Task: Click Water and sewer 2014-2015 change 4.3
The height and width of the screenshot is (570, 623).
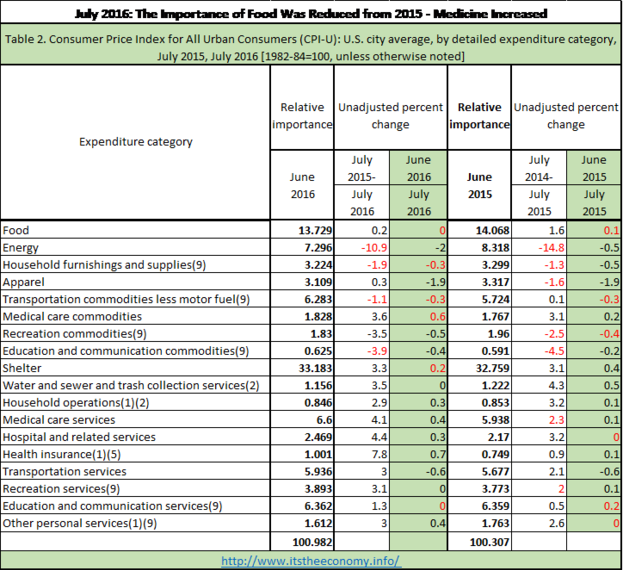Action: click(x=556, y=385)
